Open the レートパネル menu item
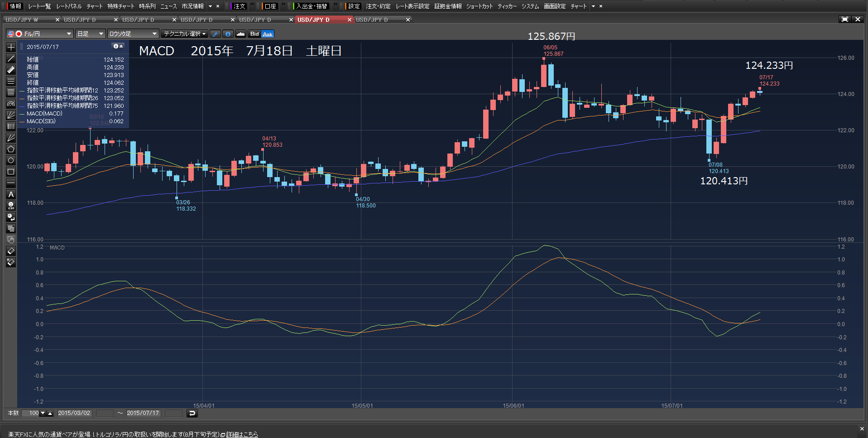The width and height of the screenshot is (868, 438). (x=69, y=6)
